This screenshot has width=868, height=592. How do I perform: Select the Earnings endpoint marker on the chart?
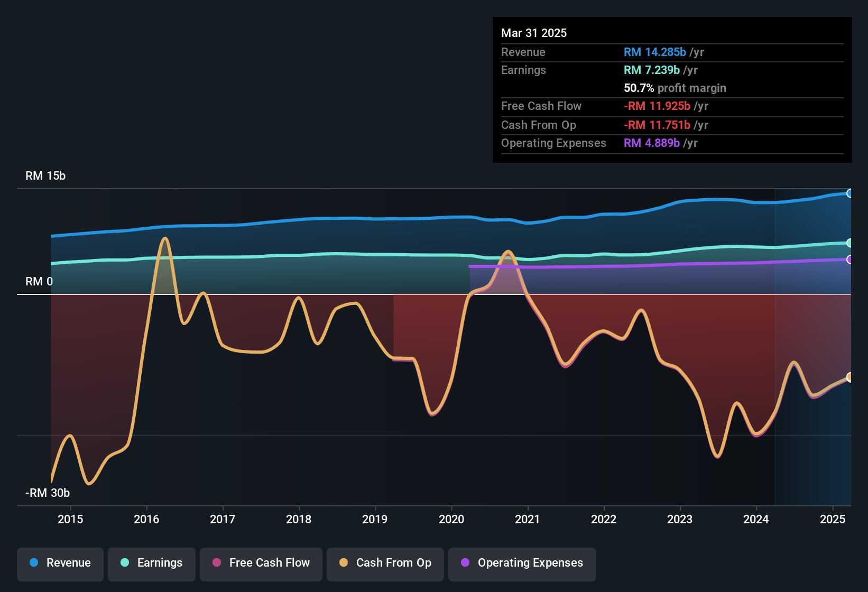pos(850,242)
